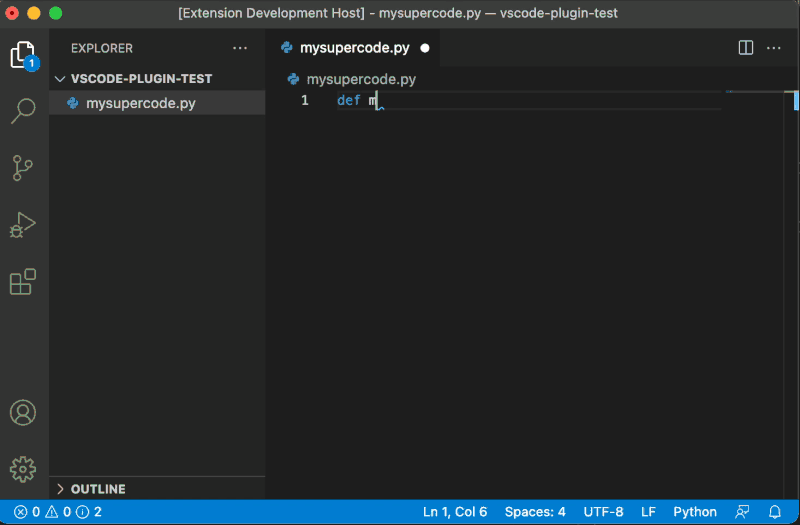Open Explorer views and more actions menu
Viewport: 800px width, 525px height.
(x=240, y=48)
